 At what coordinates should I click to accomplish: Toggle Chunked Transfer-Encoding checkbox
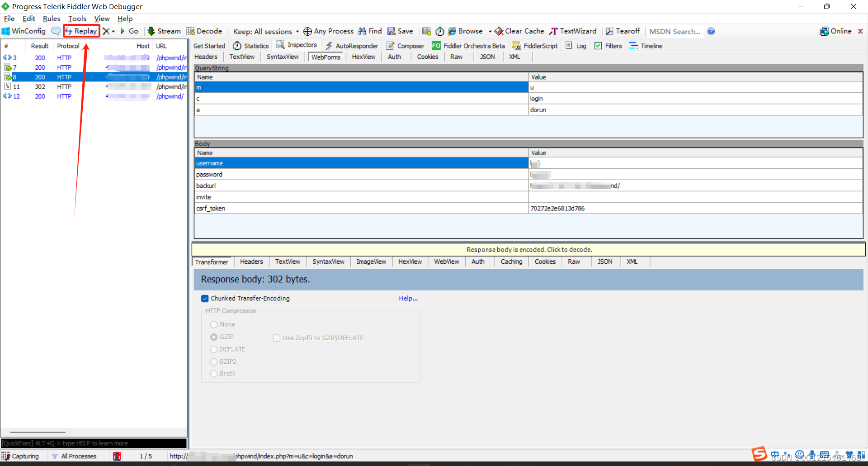pos(205,299)
